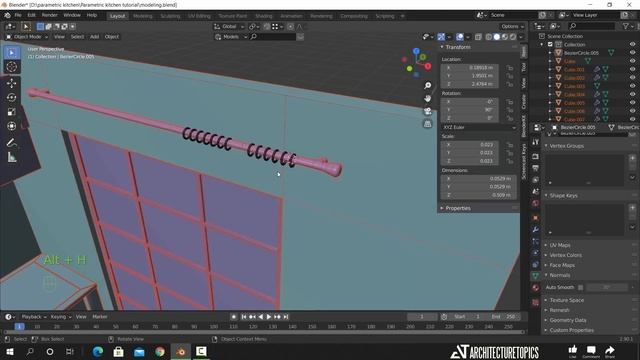Click Scale Z value field
The width and height of the screenshot is (640, 360).
(470, 161)
